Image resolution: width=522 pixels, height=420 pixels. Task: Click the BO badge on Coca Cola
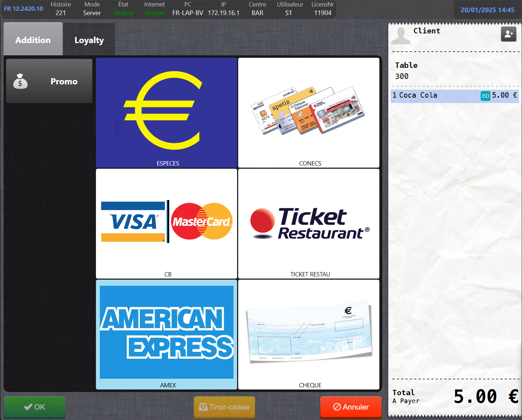point(485,96)
